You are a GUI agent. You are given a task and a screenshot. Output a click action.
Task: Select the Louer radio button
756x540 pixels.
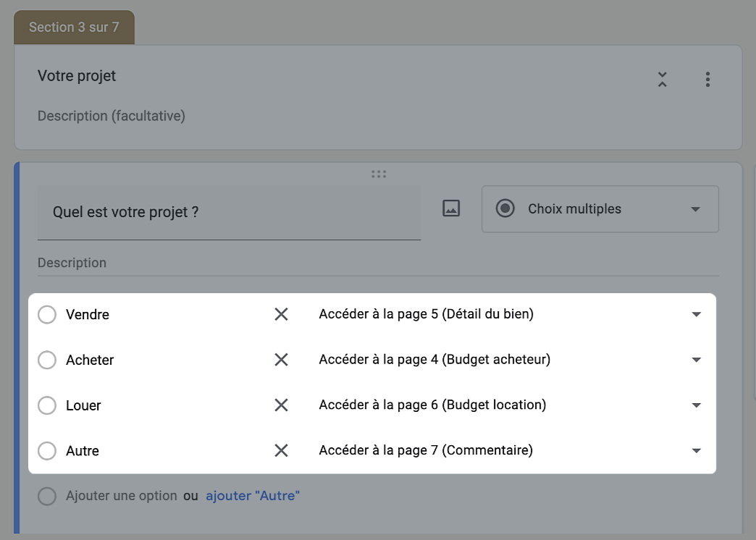pos(47,405)
